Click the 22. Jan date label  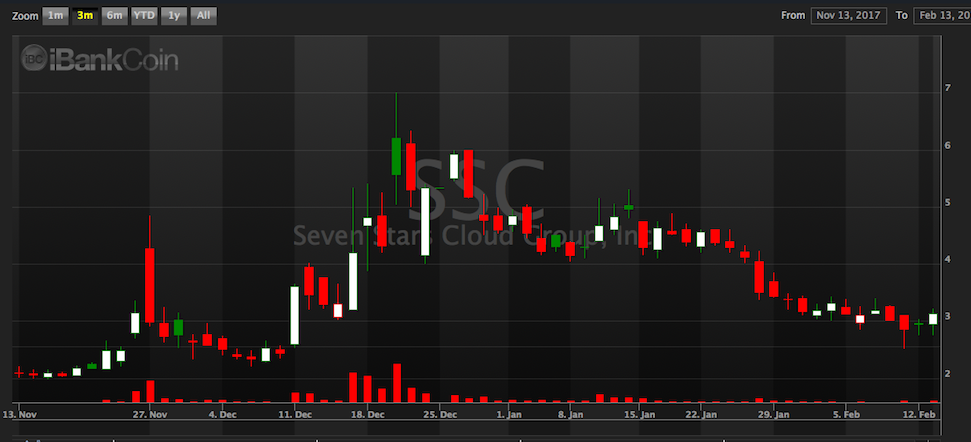pyautogui.click(x=700, y=415)
